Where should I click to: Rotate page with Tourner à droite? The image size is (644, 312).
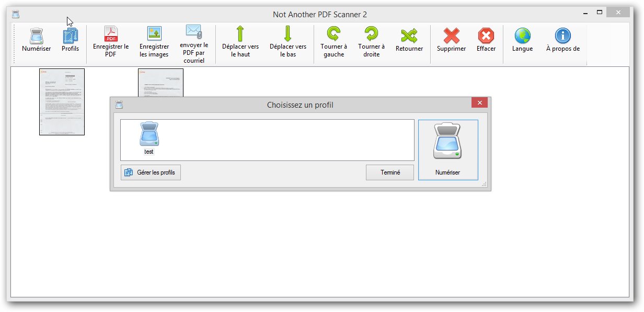point(371,34)
